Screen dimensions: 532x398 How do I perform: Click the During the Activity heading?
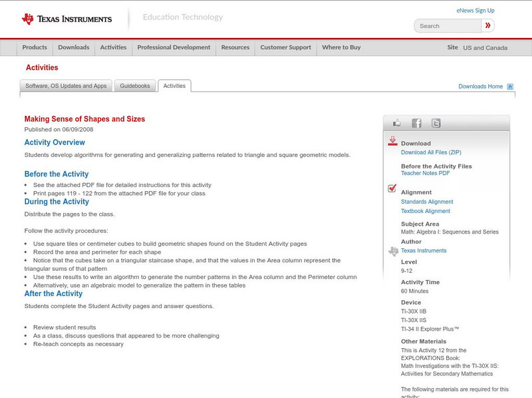pyautogui.click(x=57, y=202)
